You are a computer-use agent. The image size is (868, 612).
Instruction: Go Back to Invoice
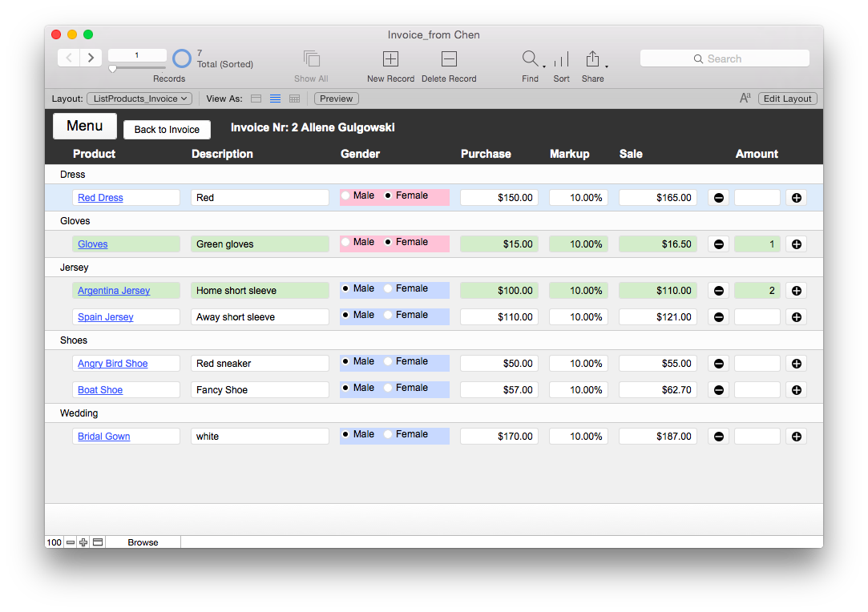[167, 129]
